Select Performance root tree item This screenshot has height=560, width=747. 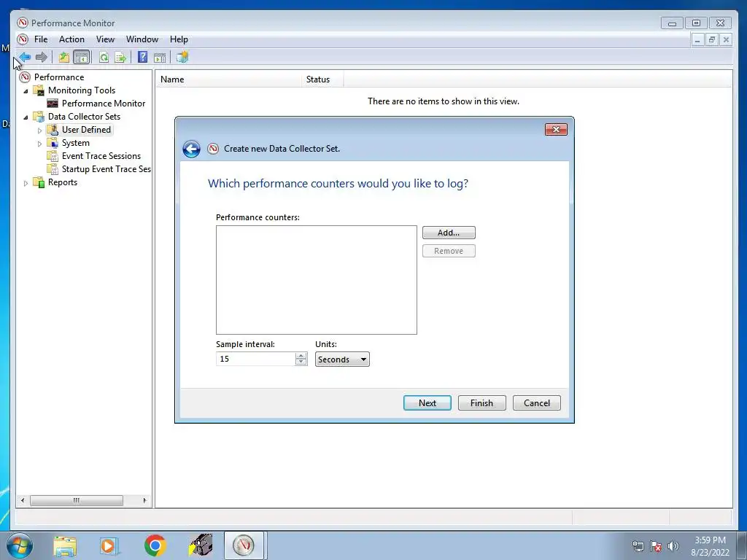click(59, 77)
